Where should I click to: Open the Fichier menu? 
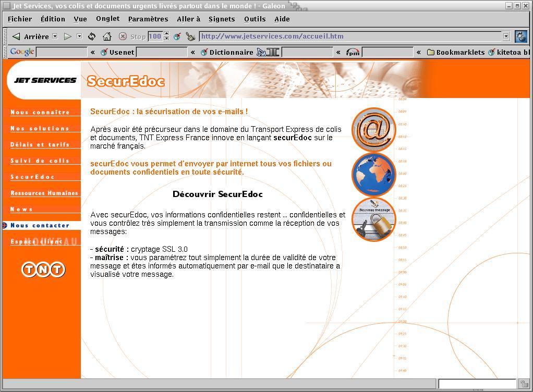pos(20,19)
